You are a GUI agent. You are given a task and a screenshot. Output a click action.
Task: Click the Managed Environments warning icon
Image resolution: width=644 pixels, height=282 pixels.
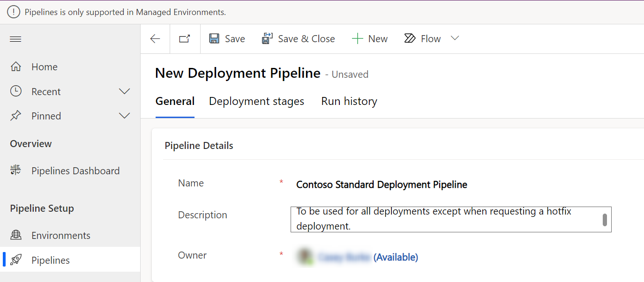pyautogui.click(x=13, y=12)
